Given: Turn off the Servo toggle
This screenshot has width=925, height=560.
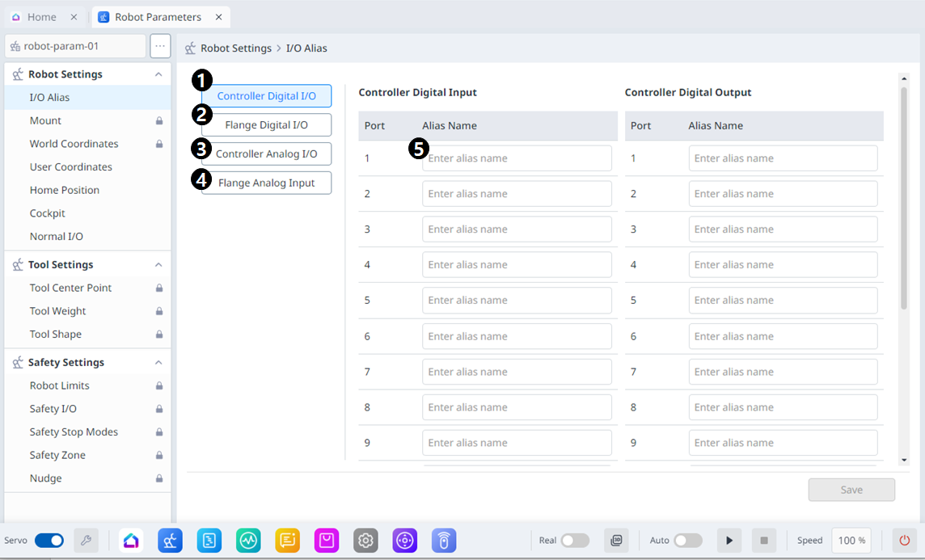Looking at the screenshot, I should 49,541.
